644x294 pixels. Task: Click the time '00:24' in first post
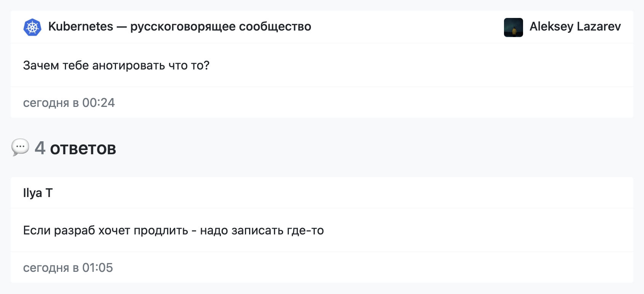(x=98, y=103)
